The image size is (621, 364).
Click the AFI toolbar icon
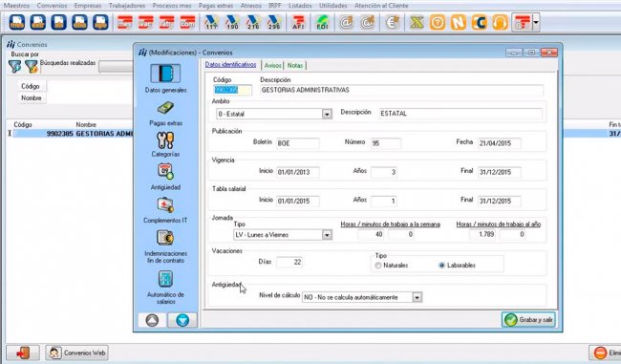[x=298, y=23]
